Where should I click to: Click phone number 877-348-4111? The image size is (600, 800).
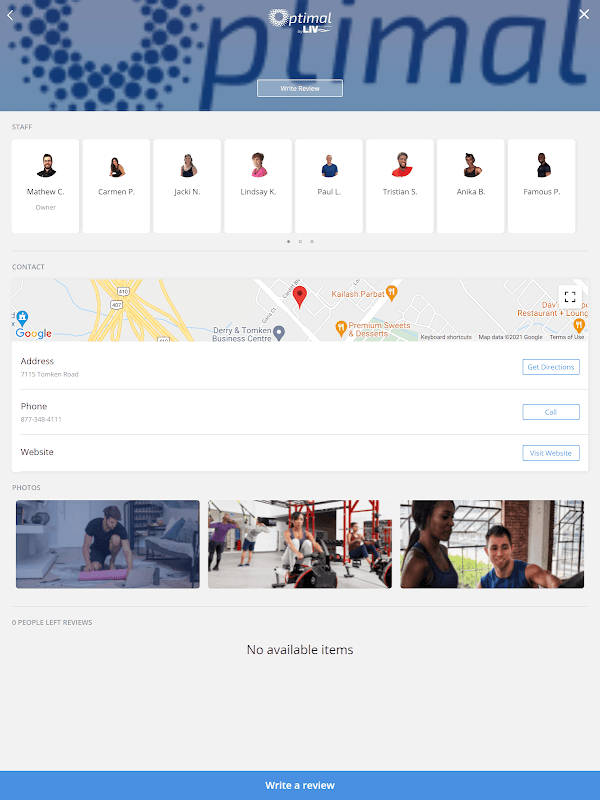tap(41, 419)
